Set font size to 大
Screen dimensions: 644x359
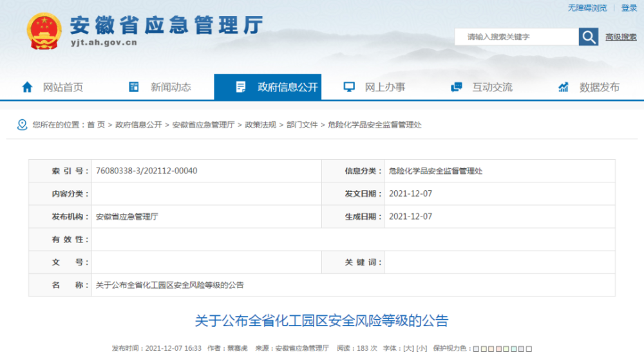(x=409, y=349)
